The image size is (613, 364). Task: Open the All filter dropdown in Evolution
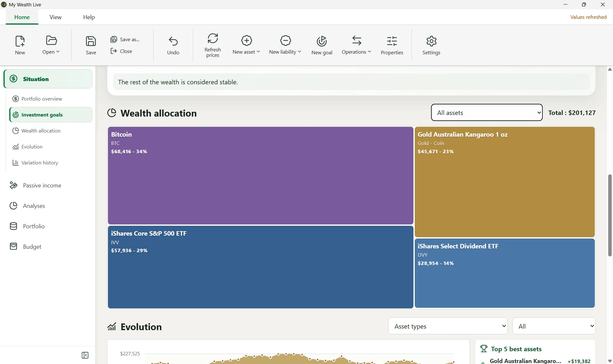tap(554, 326)
